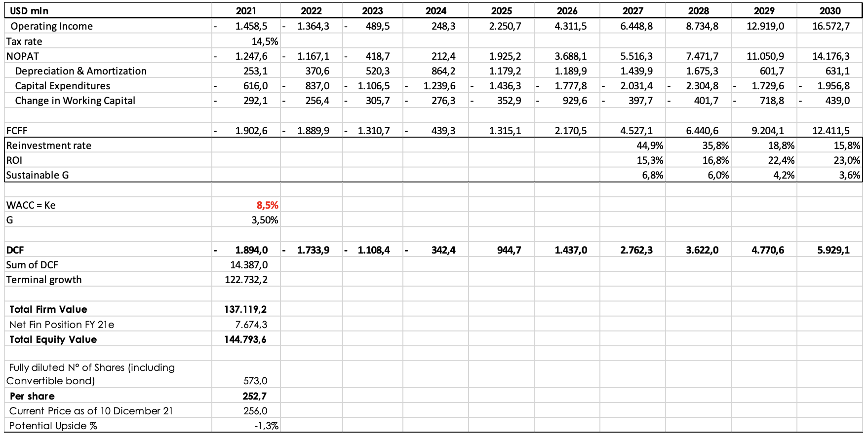
Task: Click Operating Income 2024 value 248,3
Action: [x=443, y=26]
